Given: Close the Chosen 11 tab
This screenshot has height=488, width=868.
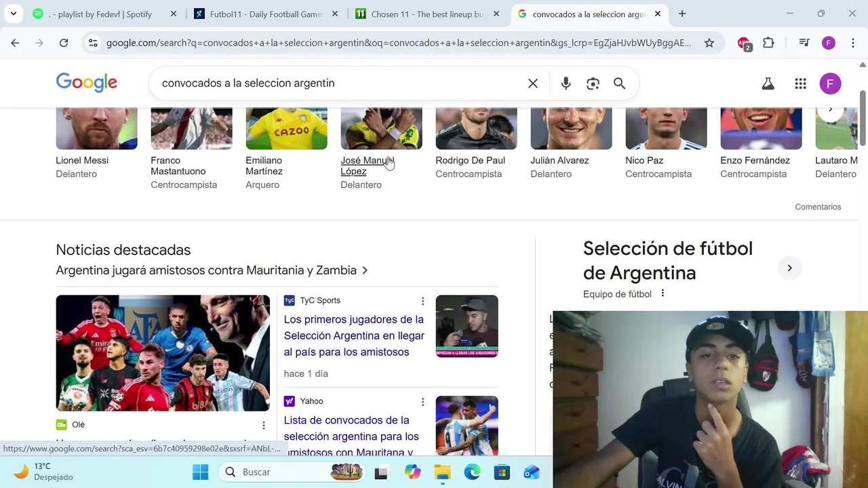Looking at the screenshot, I should 496,14.
